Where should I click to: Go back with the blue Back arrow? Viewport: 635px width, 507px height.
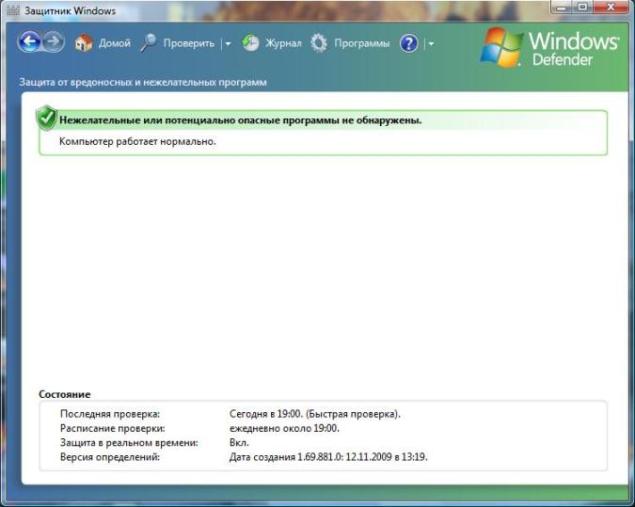click(x=29, y=42)
